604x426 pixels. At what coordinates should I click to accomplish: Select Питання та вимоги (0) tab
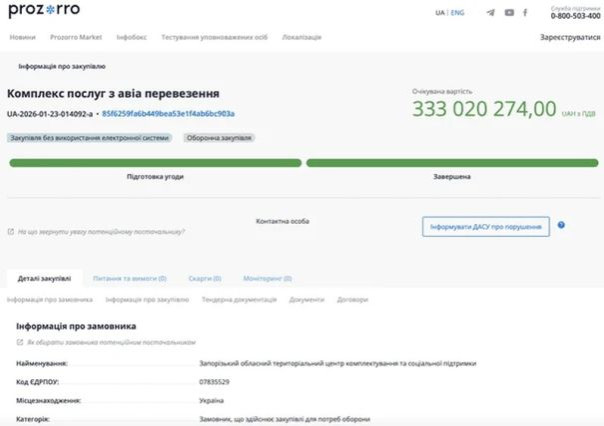click(130, 278)
